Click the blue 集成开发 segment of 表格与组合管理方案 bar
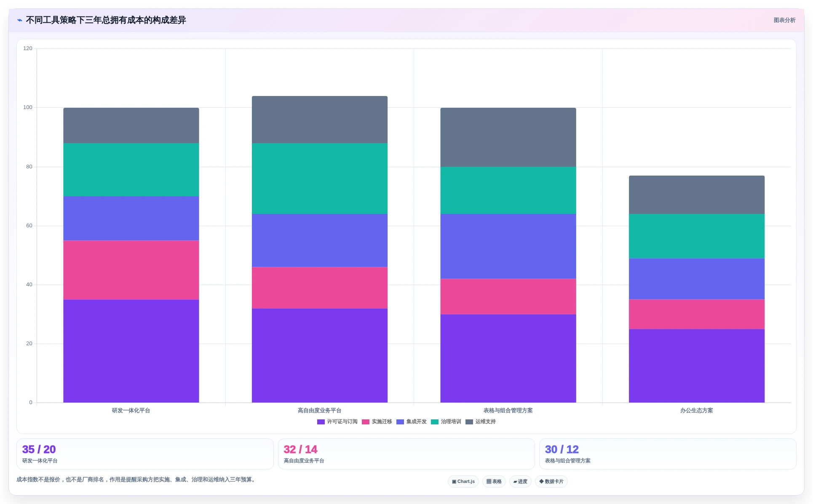Screen dimensions: 813x504 [508, 246]
